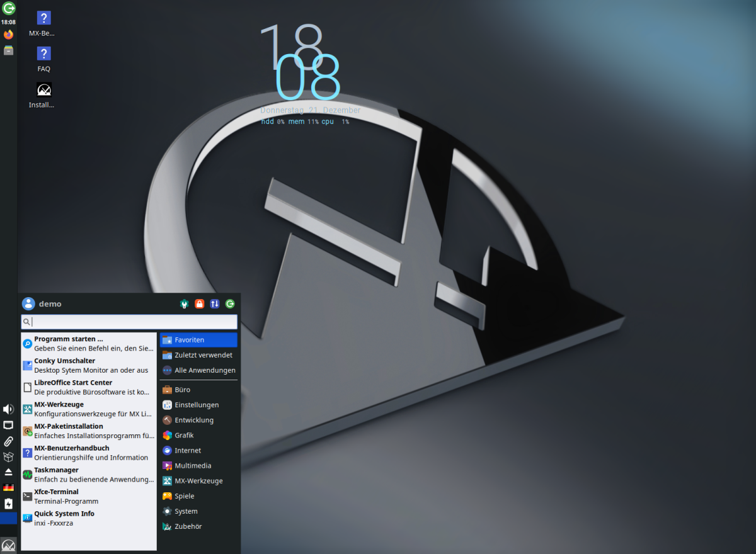Launch Xfce-Terminal from favorites

[x=88, y=496]
